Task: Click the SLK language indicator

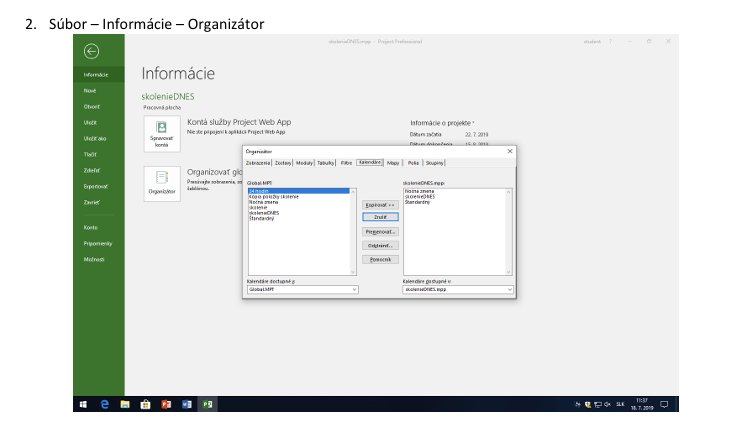Action: coord(620,404)
